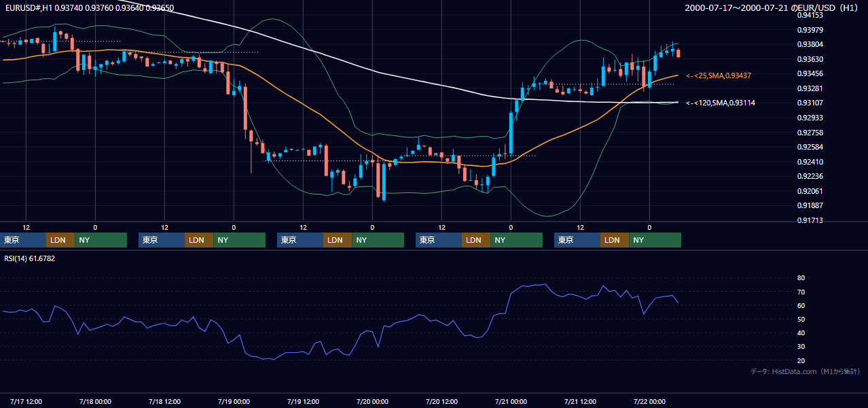Select price axis value 0.93804
The height and width of the screenshot is (408, 868).
[810, 44]
